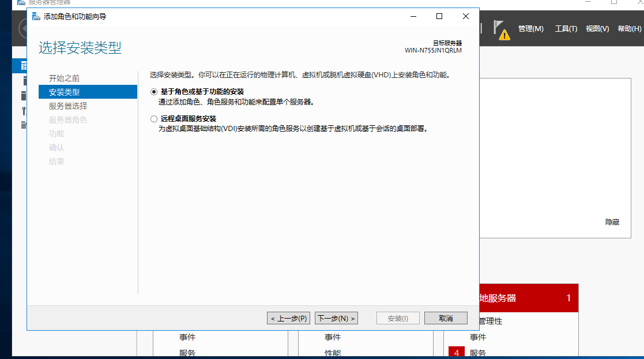
Task: Open the 管理(M) menu in Server Manager
Action: click(530, 29)
